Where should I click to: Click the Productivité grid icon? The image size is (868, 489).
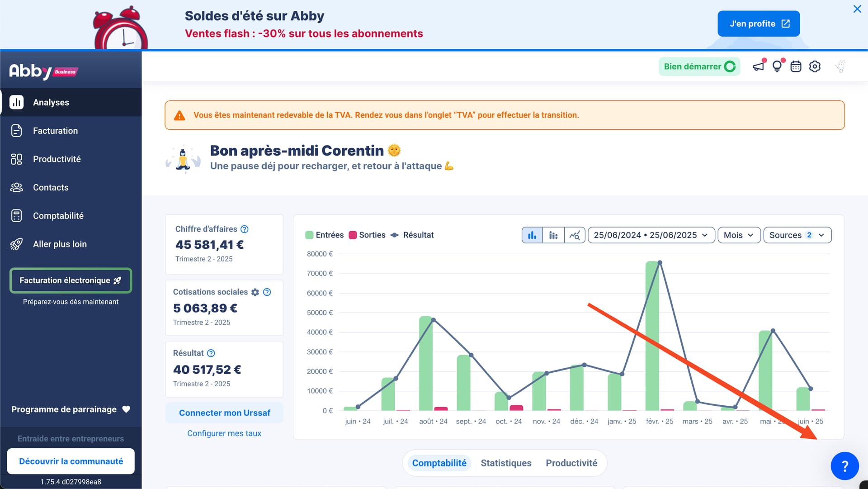click(x=17, y=159)
